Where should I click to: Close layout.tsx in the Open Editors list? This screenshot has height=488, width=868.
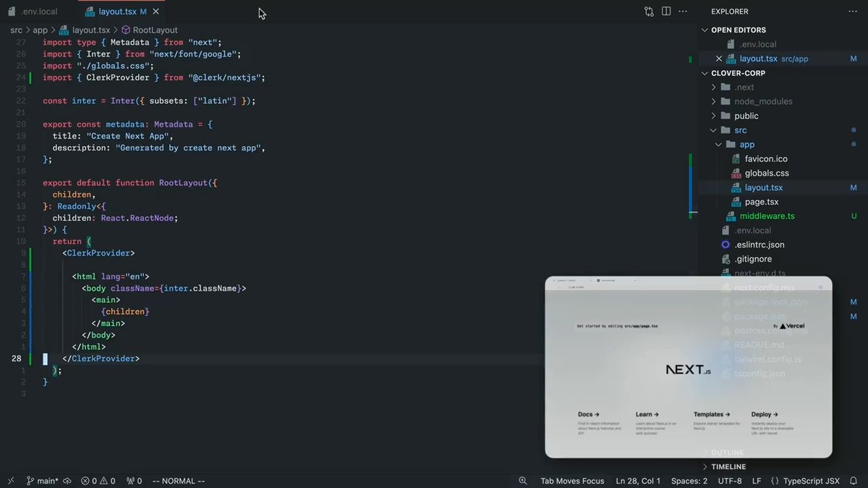click(718, 59)
